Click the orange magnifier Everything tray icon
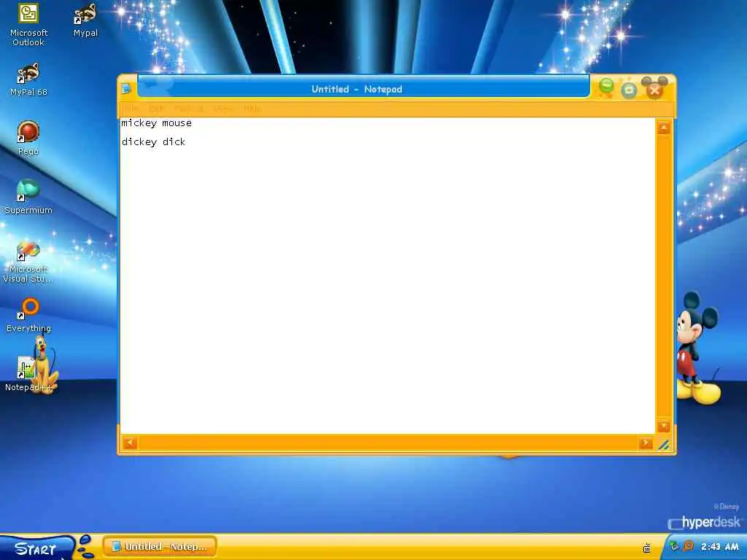 click(x=688, y=546)
